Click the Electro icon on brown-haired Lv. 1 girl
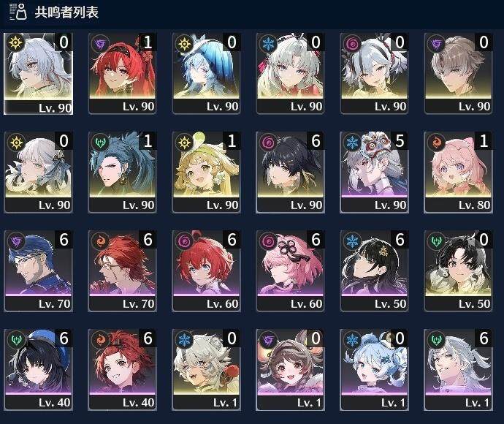Viewport: 504px width, 424px height. pyautogui.click(x=268, y=340)
